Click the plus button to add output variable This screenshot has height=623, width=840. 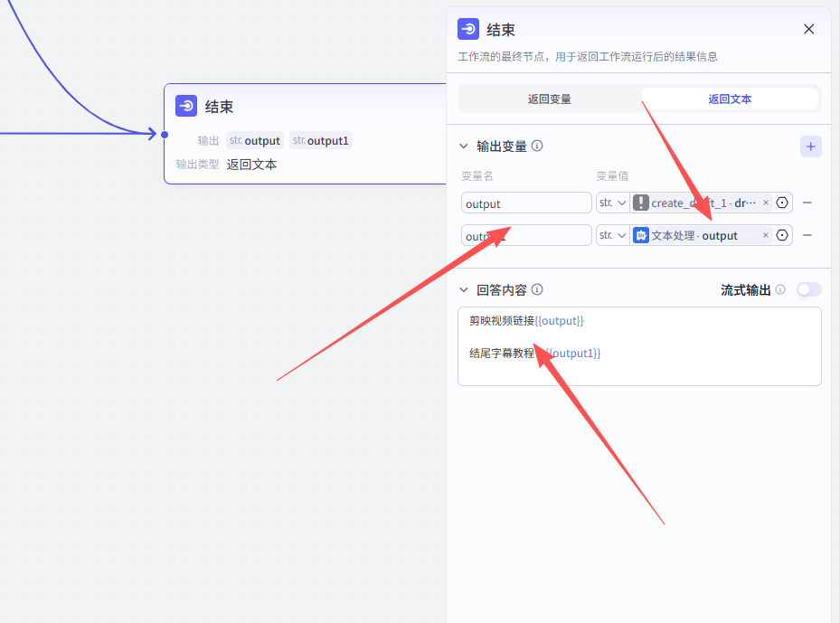810,146
